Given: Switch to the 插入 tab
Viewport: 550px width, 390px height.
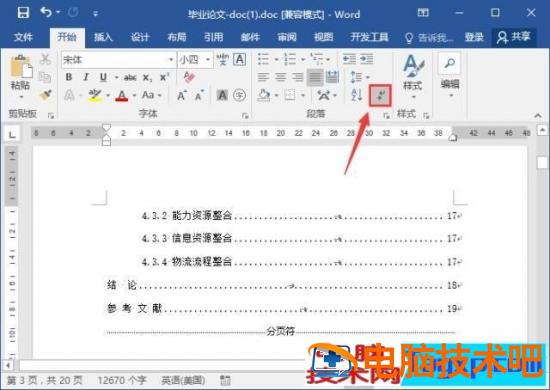Looking at the screenshot, I should pyautogui.click(x=103, y=37).
